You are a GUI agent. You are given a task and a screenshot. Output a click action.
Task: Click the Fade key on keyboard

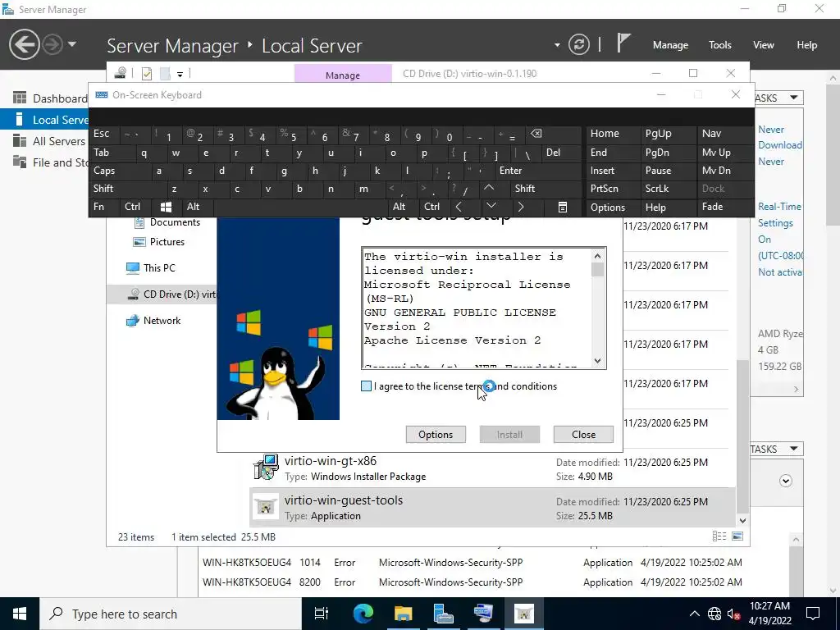click(x=725, y=207)
